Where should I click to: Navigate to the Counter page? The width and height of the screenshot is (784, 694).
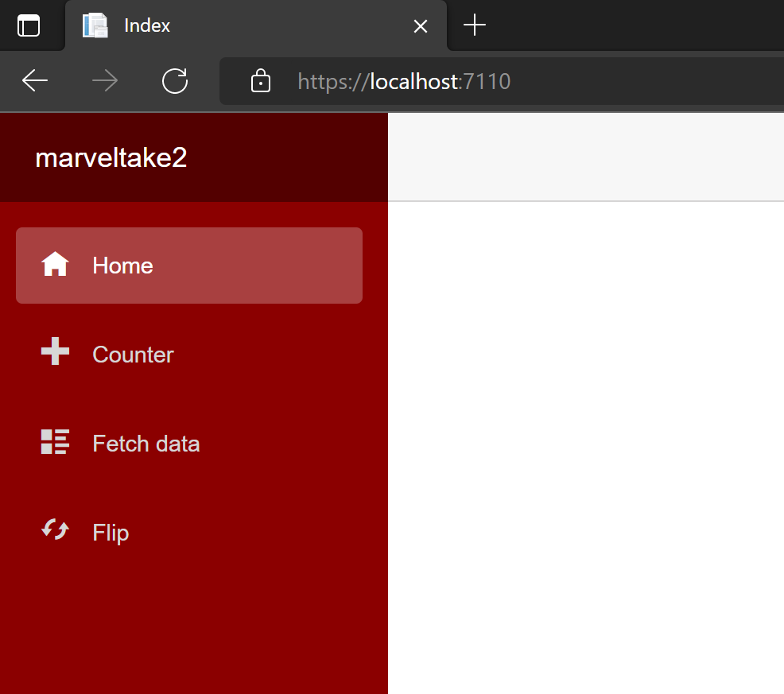coord(133,355)
